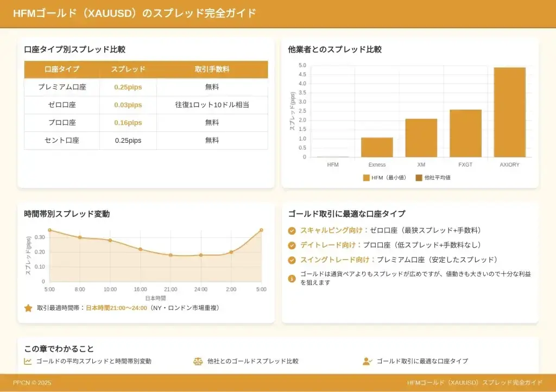Toggle the 他社平均値 legend label
This screenshot has width=556, height=392.
click(x=437, y=178)
